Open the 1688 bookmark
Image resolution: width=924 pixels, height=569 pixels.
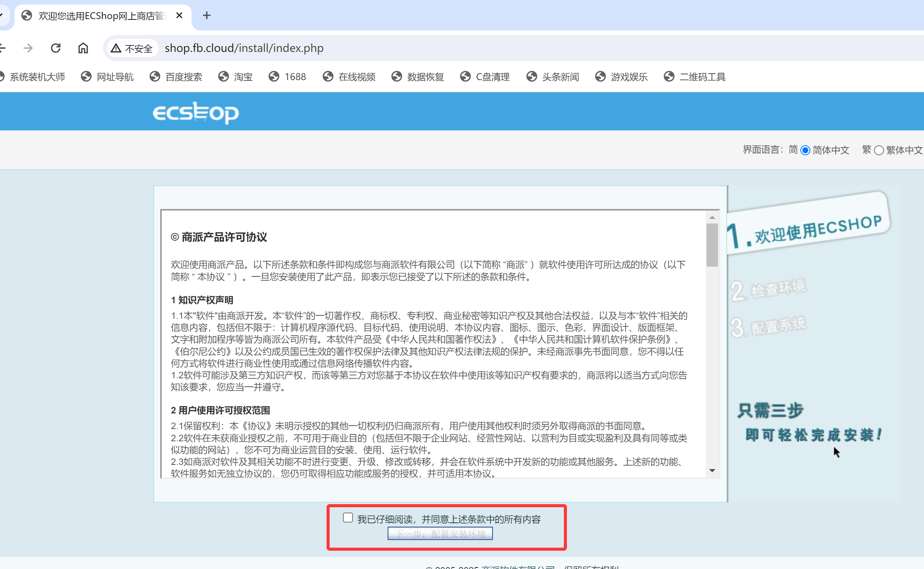point(287,77)
